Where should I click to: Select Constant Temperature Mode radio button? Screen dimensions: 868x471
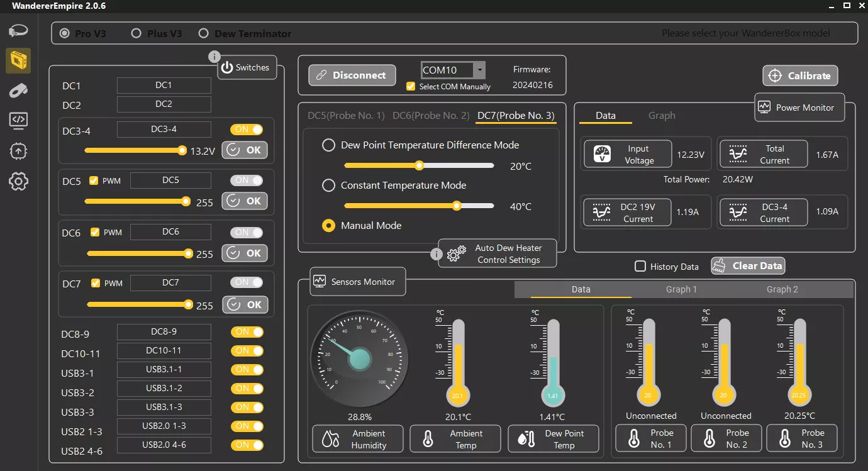tap(328, 186)
